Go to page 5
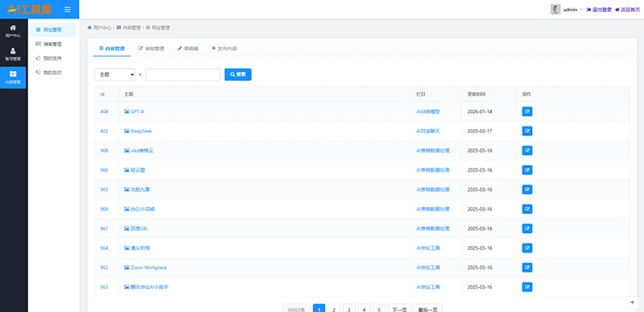Viewport: 644px width, 312px height. [379, 310]
